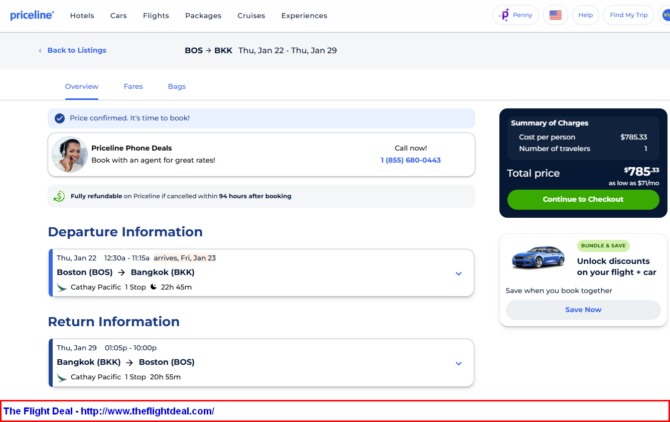Open the Penny assistant
Screen dimensions: 670x422
(x=516, y=15)
